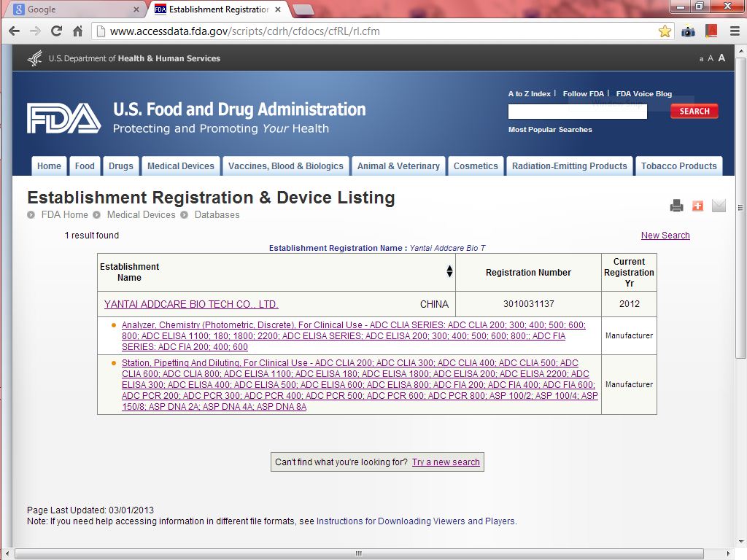Image resolution: width=747 pixels, height=560 pixels.
Task: Open the Radiation-Emitting Products tab
Action: coord(570,166)
